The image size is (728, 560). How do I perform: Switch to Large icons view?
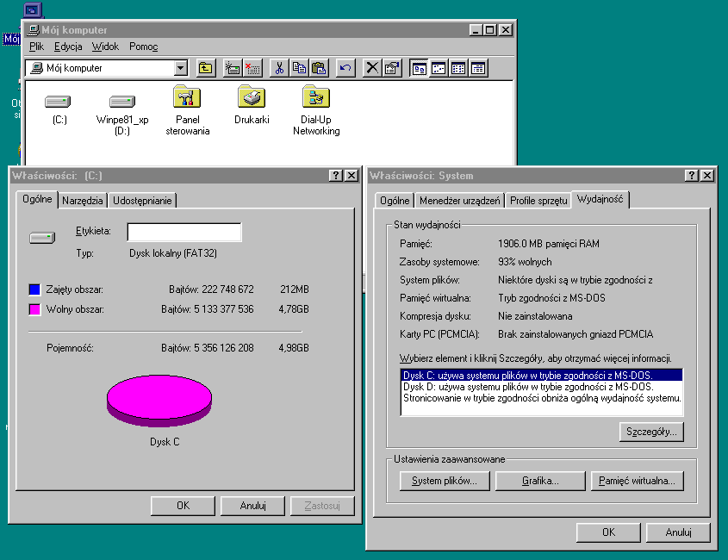coord(419,68)
